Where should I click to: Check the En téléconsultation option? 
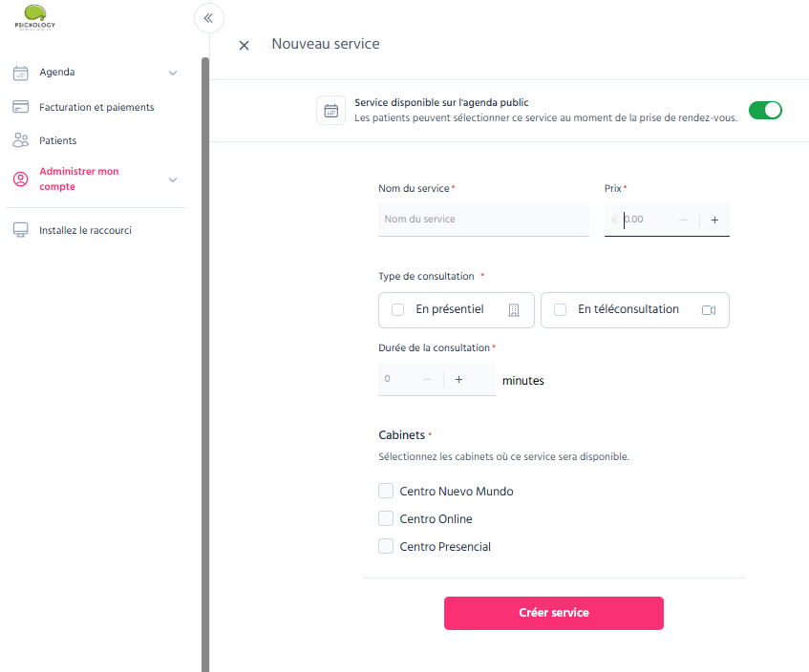tap(560, 309)
